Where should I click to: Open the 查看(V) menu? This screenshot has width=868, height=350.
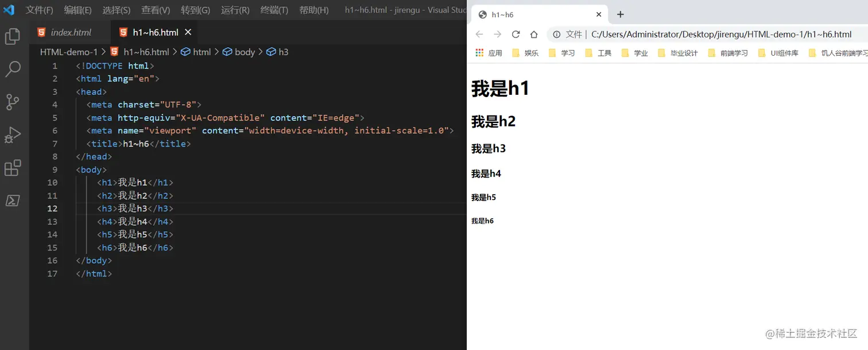(156, 10)
